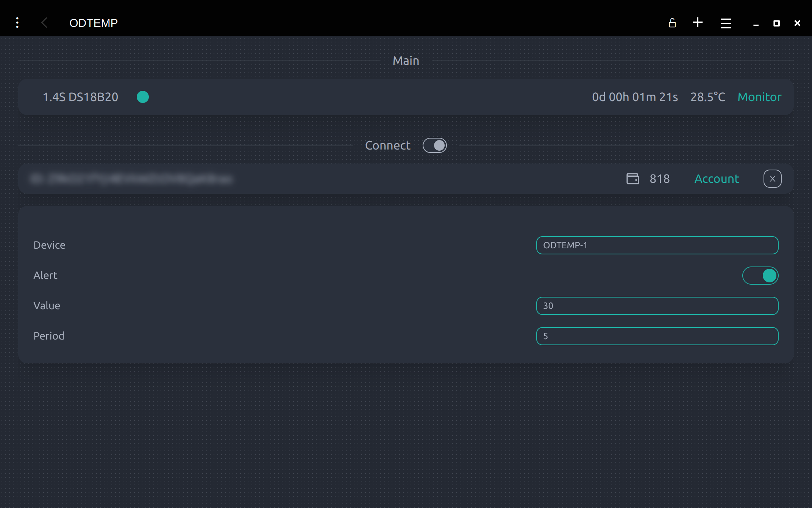The width and height of the screenshot is (812, 508).
Task: Edit the Device name field ODTEMP-1
Action: [657, 245]
